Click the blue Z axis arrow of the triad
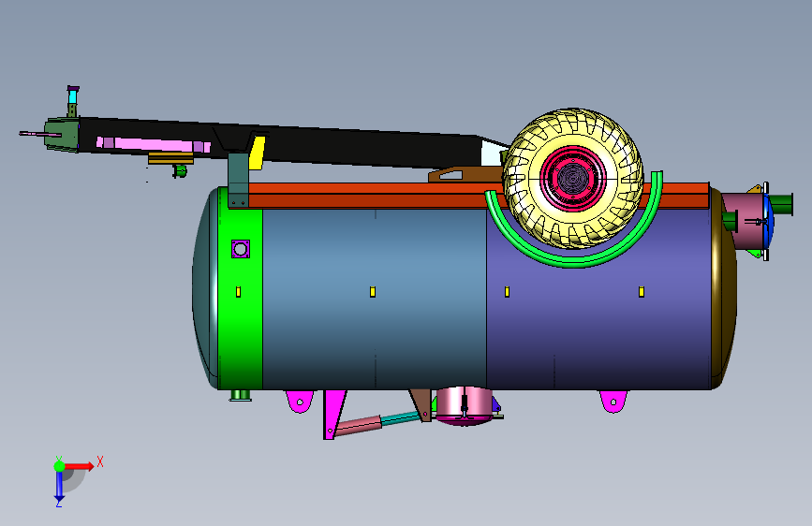The height and width of the screenshot is (526, 812). pos(59,486)
